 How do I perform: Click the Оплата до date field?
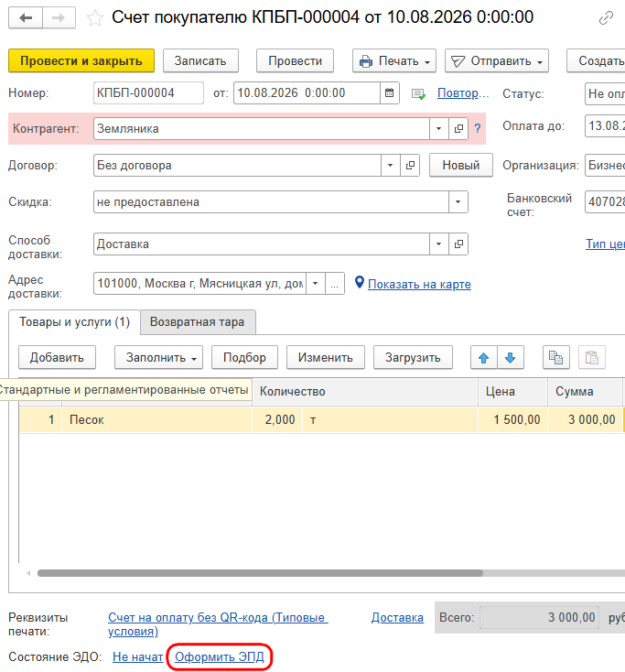(605, 126)
